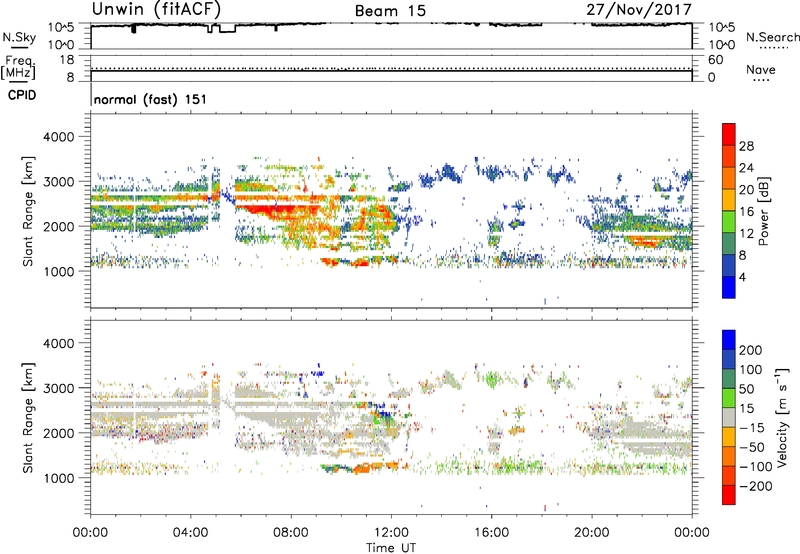Click the '1000' tick on velocity panel

click(x=58, y=478)
